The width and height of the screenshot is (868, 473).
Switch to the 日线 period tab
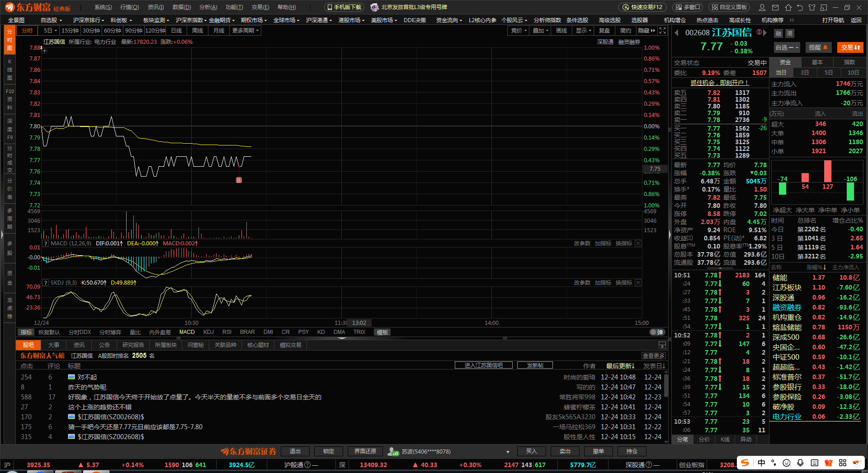click(176, 31)
